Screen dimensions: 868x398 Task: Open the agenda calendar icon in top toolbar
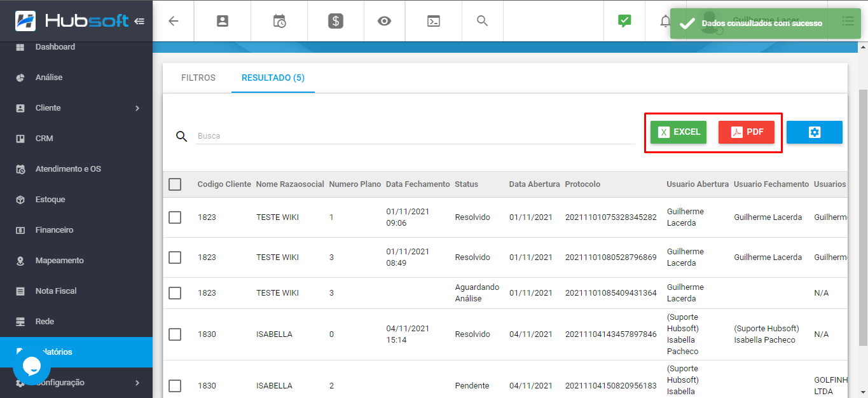point(279,20)
